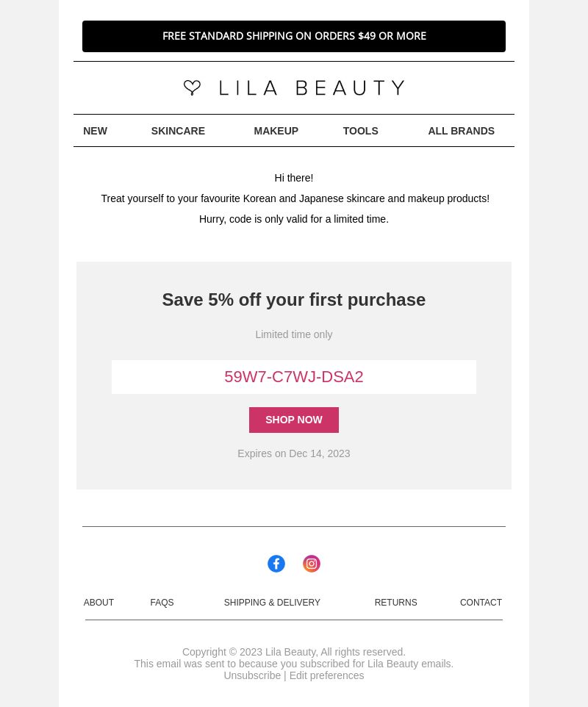The image size is (588, 707).
Task: Click the Unsubscribe link
Action: 252,675
